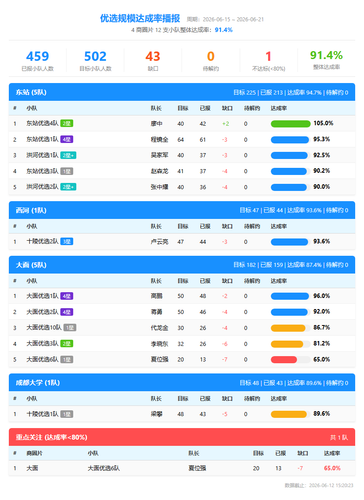Click team leader name 代龙金
Screen dimensions: 364x500
click(159, 328)
